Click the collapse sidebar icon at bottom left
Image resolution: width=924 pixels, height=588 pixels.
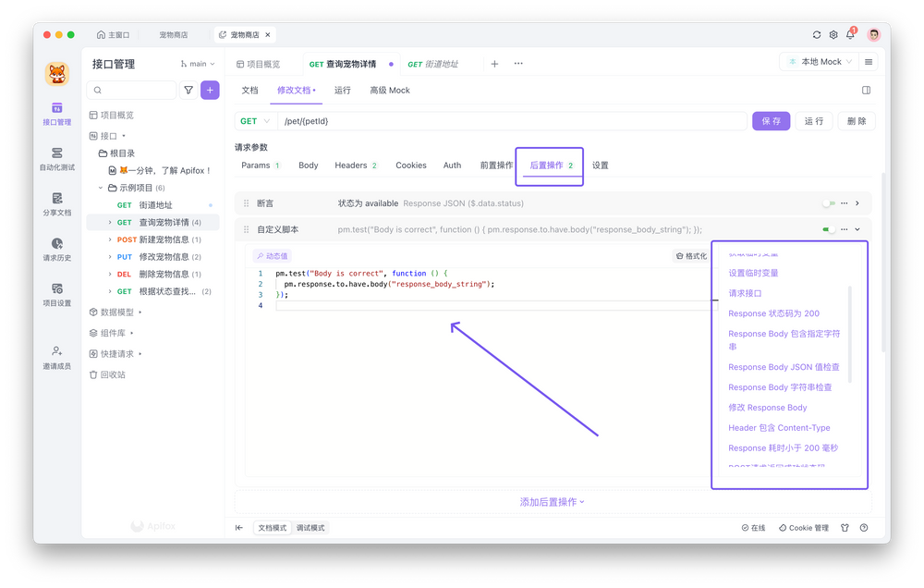239,528
